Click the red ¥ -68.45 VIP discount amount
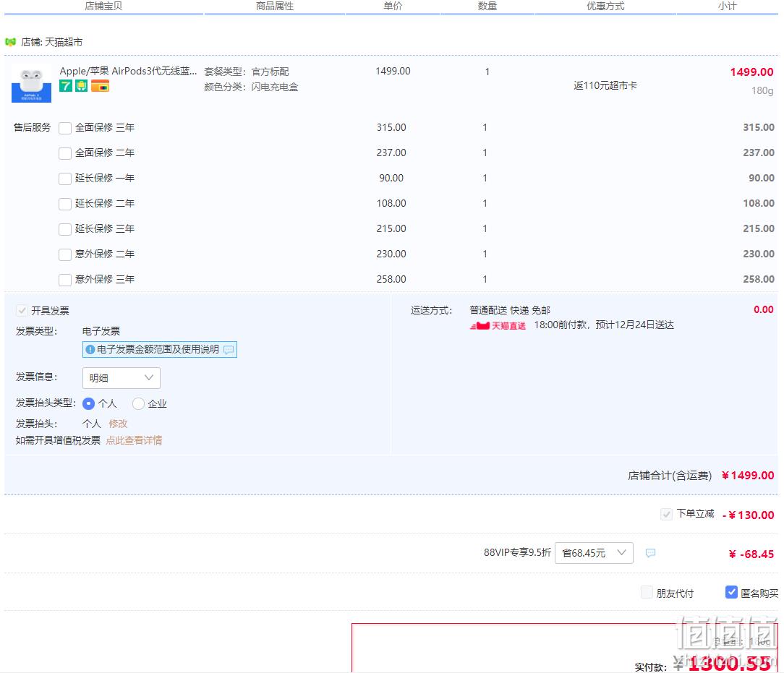784x673 pixels. pos(751,554)
